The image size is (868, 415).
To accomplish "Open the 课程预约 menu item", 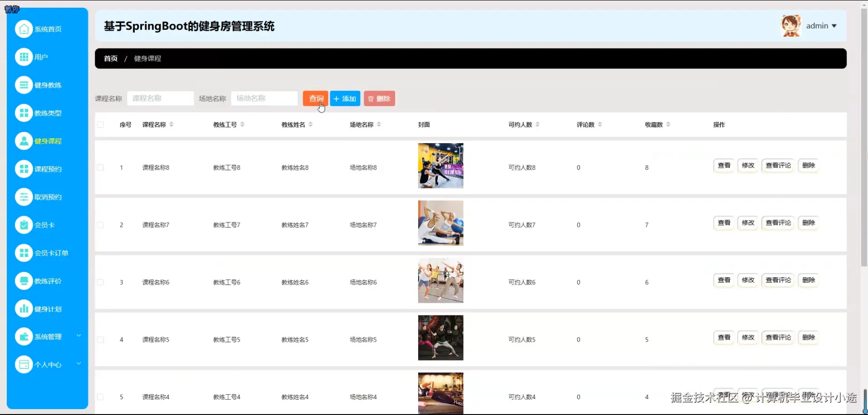I will pyautogui.click(x=48, y=169).
